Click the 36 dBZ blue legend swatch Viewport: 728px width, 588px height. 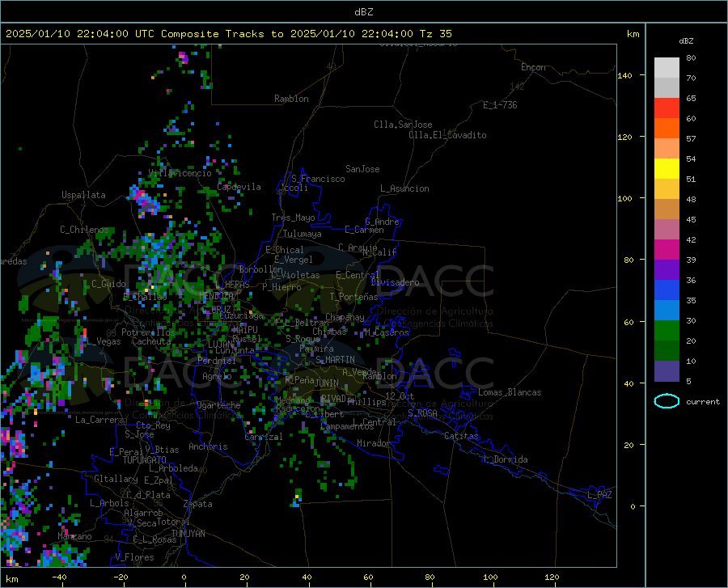[667, 290]
